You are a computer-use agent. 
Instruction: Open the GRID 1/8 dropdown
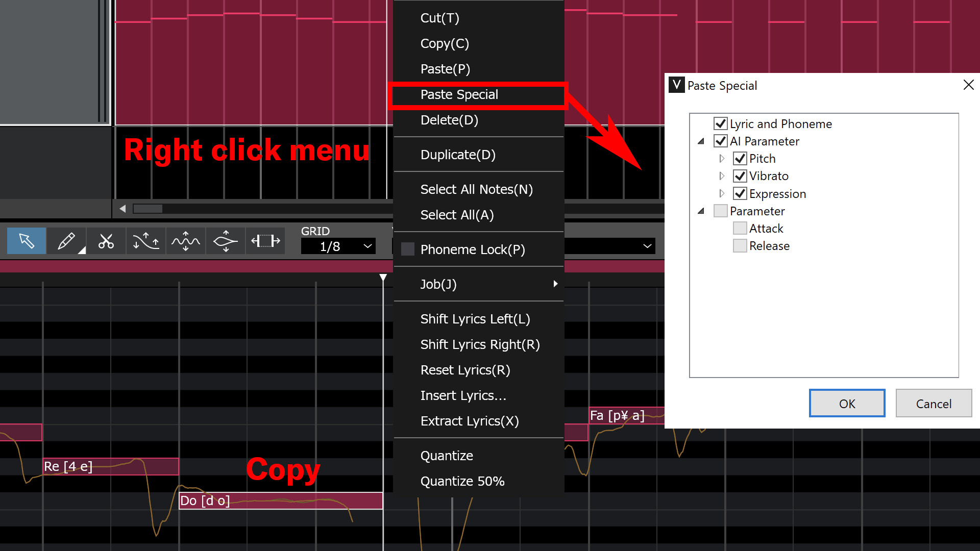pos(337,246)
